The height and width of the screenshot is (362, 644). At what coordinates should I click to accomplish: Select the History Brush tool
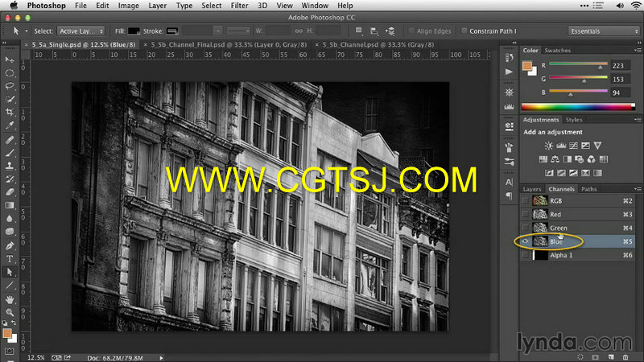(10, 179)
